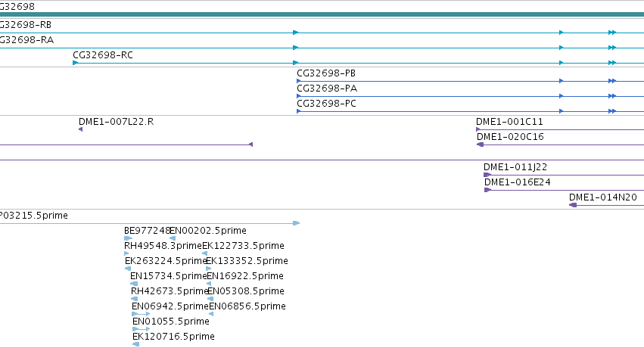Viewport: 644px width, 348px height.
Task: Click the BE977248 EST arrow glyph
Action: pos(128,238)
